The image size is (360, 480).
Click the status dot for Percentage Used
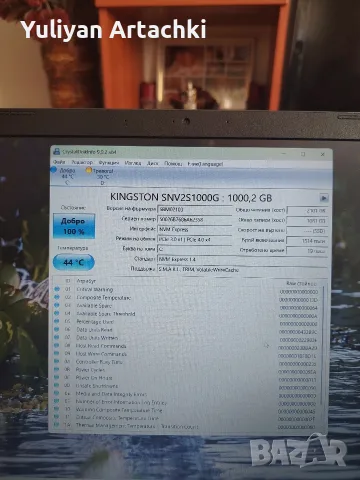(x=57, y=321)
